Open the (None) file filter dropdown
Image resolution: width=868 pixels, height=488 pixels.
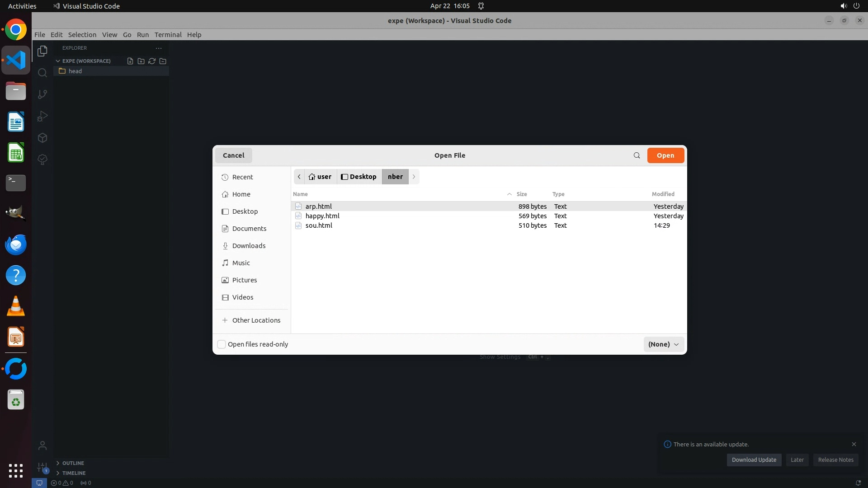tap(663, 344)
